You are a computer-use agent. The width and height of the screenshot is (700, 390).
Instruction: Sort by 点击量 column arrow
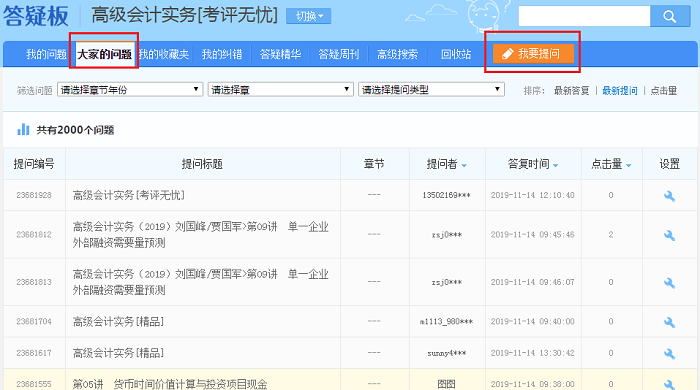(629, 165)
